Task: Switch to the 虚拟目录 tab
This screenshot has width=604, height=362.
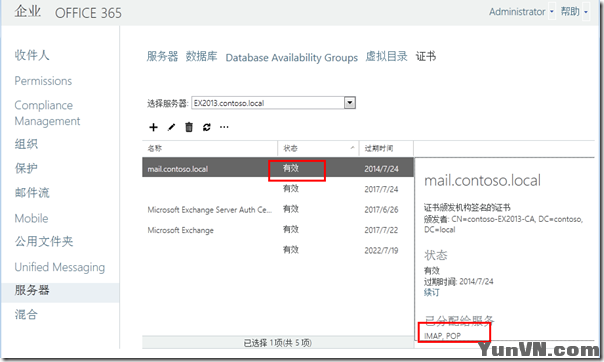Action: 386,56
